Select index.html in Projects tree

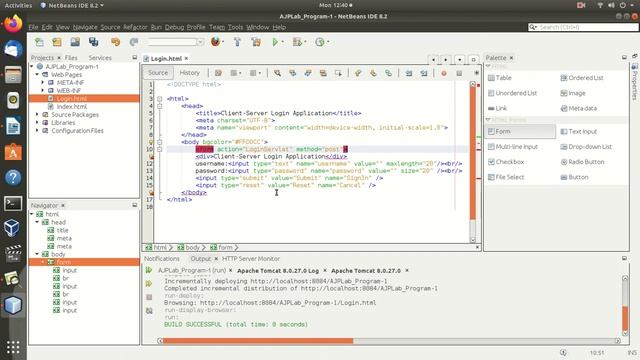pos(72,107)
